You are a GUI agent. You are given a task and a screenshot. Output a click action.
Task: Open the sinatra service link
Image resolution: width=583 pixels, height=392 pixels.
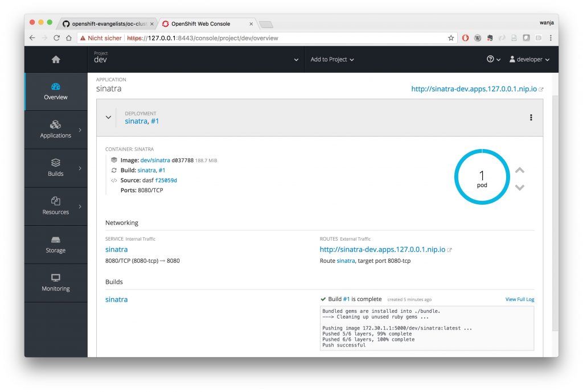coord(116,249)
